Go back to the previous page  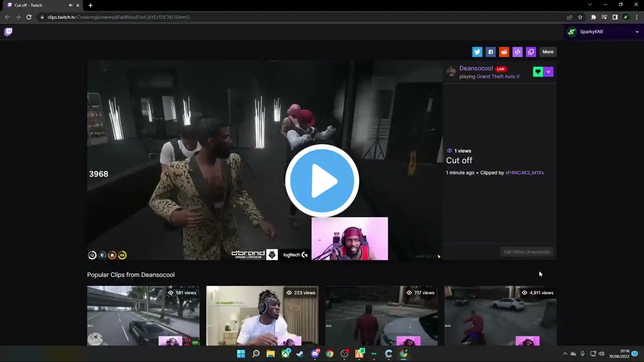[x=7, y=17]
